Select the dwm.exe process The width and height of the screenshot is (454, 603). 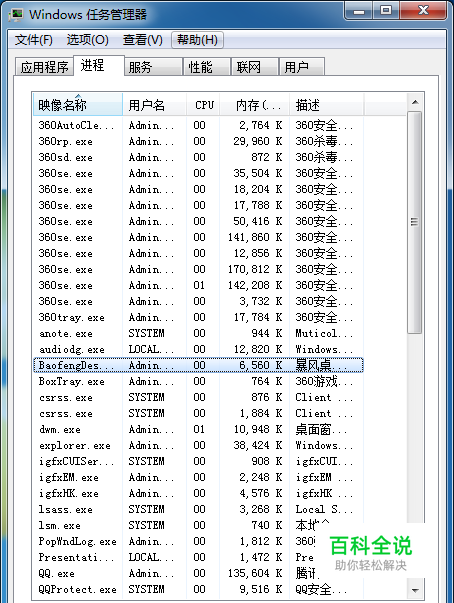(198, 430)
